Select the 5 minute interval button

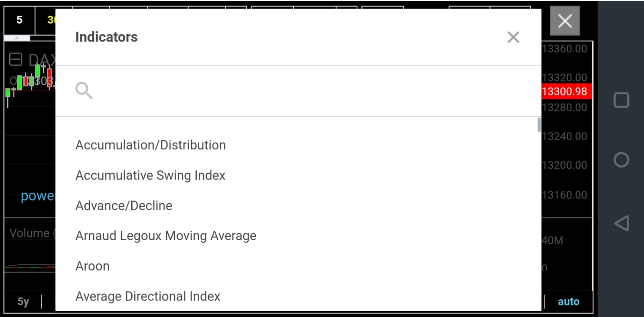[19, 20]
